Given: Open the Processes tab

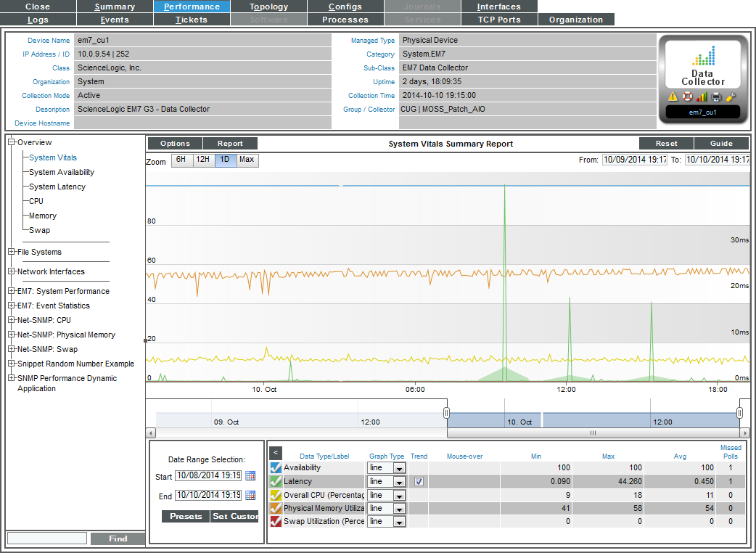Looking at the screenshot, I should pos(345,20).
